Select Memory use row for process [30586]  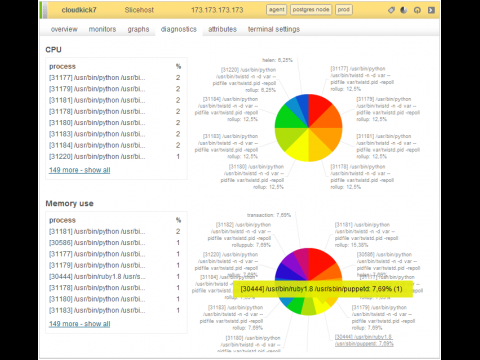115,243
